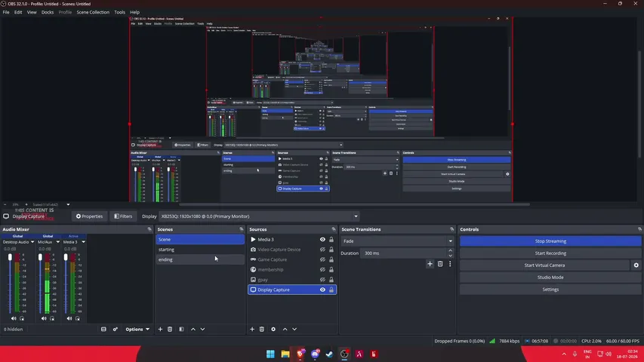Start the virtual camera
The image size is (644, 362).
[544, 265]
